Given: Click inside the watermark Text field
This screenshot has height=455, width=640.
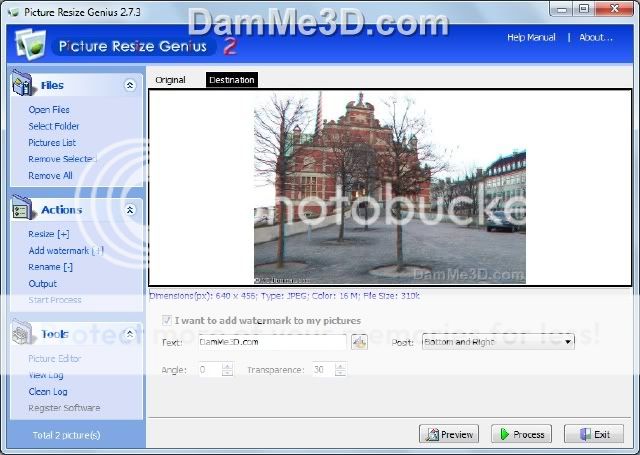Looking at the screenshot, I should pyautogui.click(x=270, y=342).
